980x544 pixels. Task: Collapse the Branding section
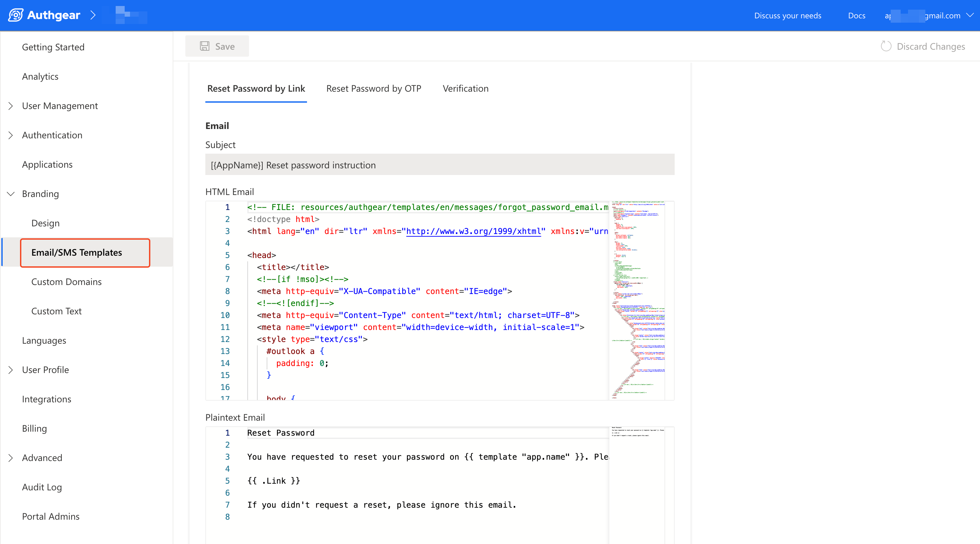tap(11, 194)
